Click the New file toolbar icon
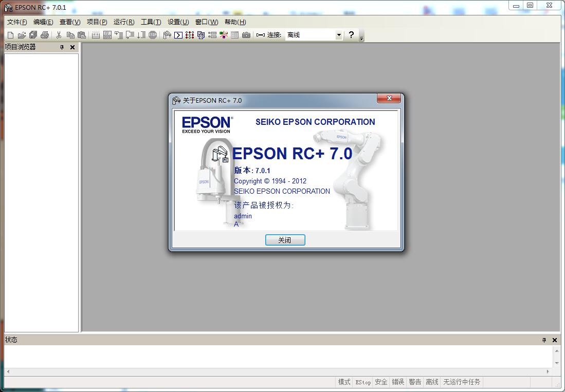Image resolution: width=565 pixels, height=392 pixels. click(10, 35)
